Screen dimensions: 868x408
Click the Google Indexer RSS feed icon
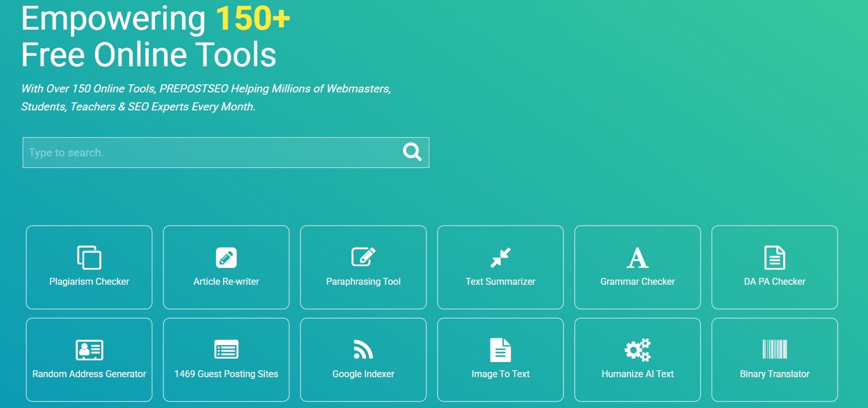click(363, 350)
